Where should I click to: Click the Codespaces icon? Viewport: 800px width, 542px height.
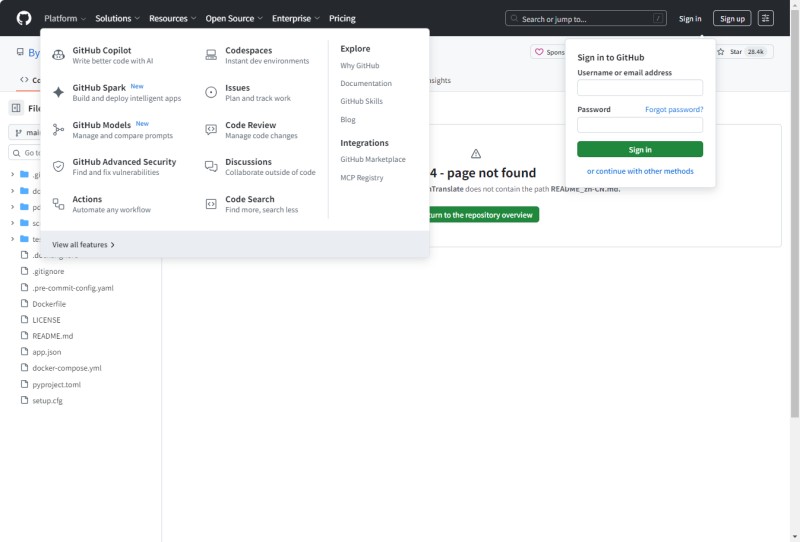coord(211,55)
